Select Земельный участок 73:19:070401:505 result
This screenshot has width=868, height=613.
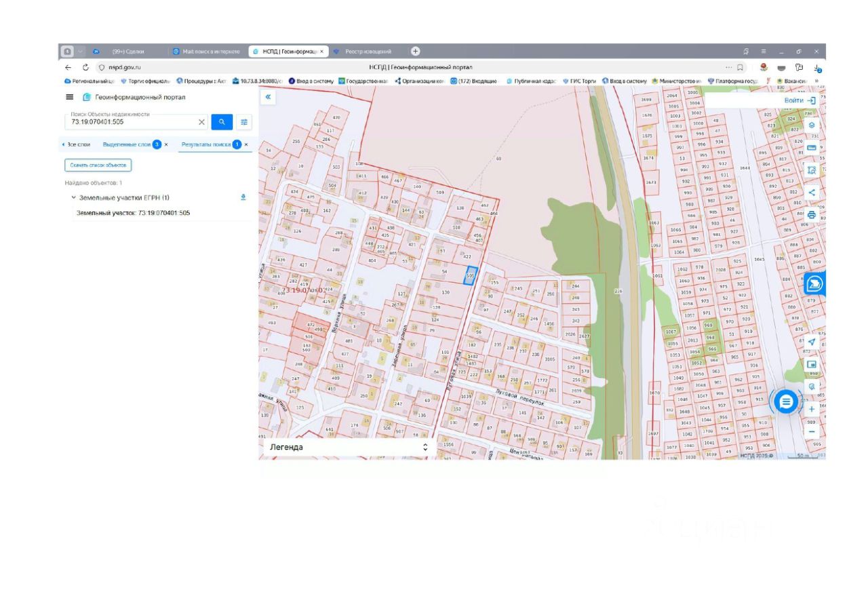pos(133,213)
